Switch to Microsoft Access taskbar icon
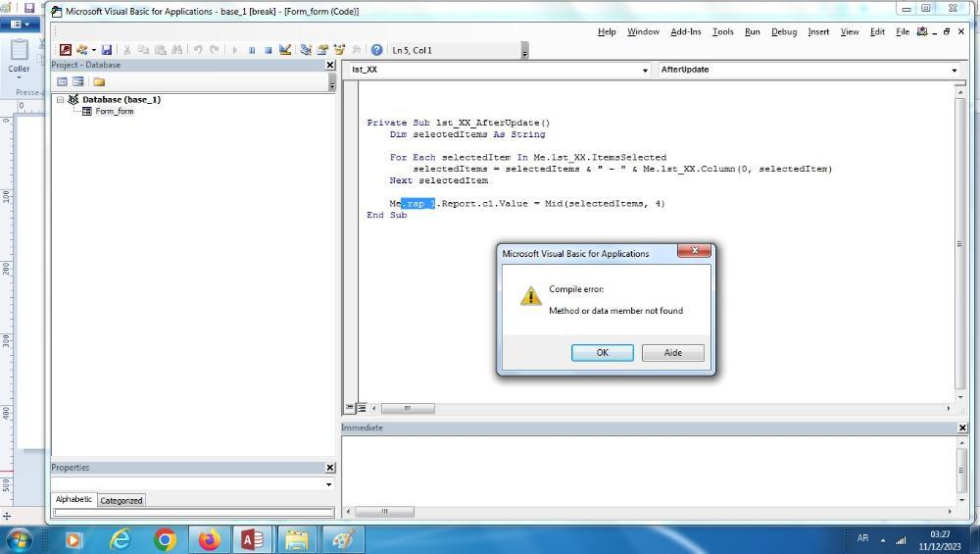Screen dimensions: 980x554 click(252, 539)
